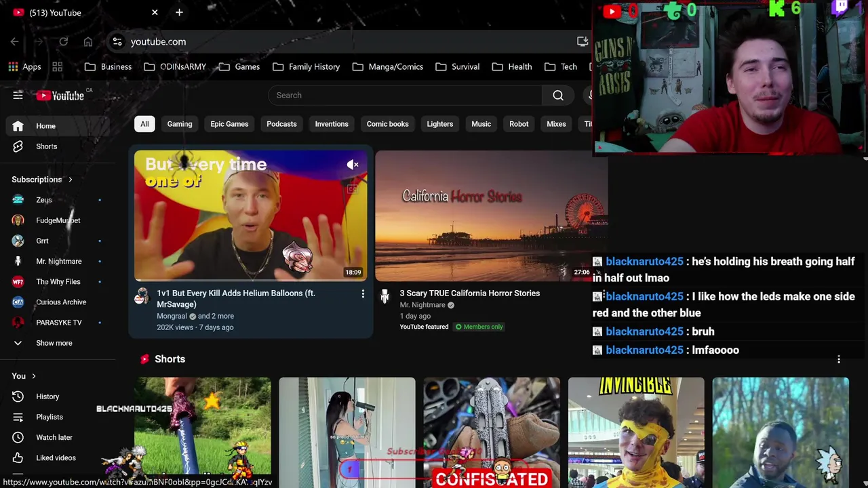868x488 pixels.
Task: Click the YouTube logo
Action: (x=60, y=96)
